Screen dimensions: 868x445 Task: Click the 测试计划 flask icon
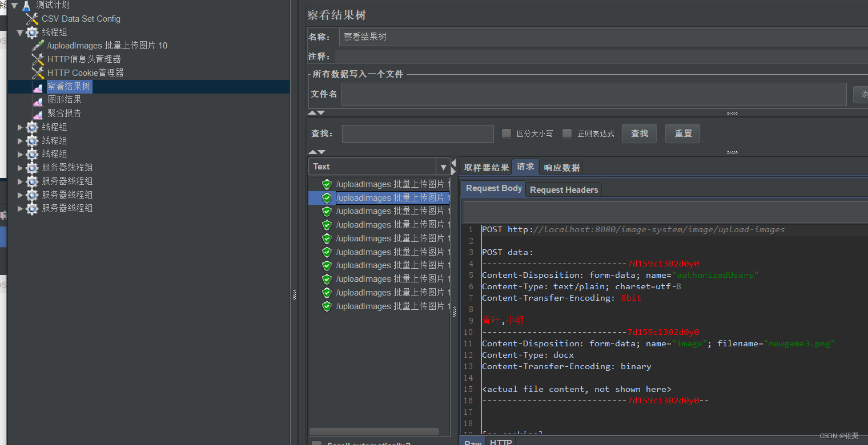coord(26,5)
